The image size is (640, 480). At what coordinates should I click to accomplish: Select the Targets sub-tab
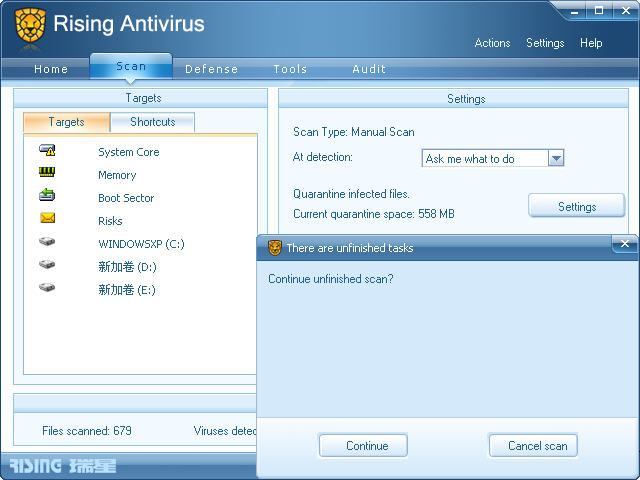pyautogui.click(x=67, y=122)
